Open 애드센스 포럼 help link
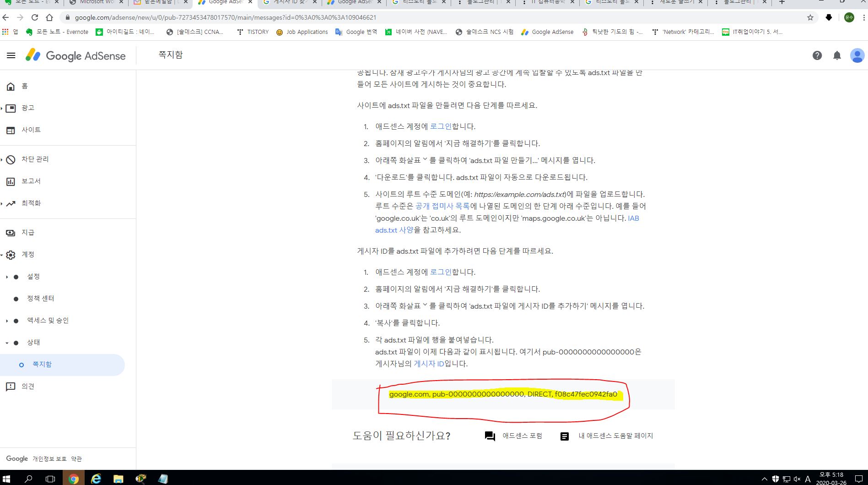 (513, 436)
